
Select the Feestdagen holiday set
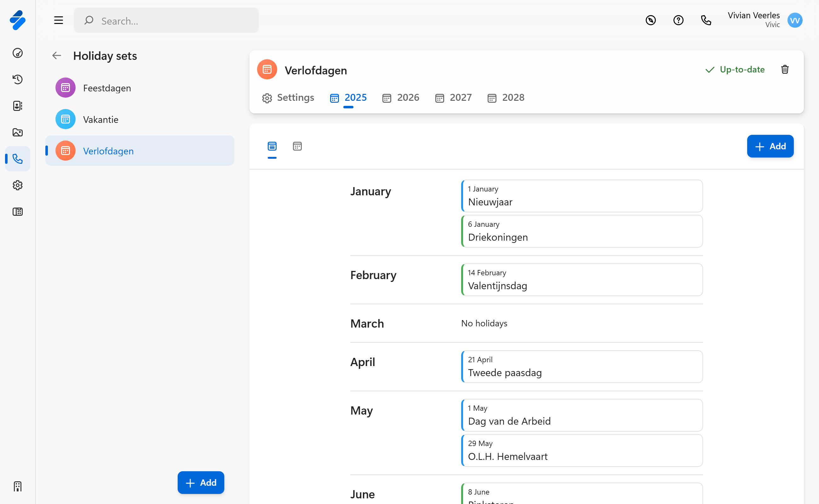click(x=107, y=88)
